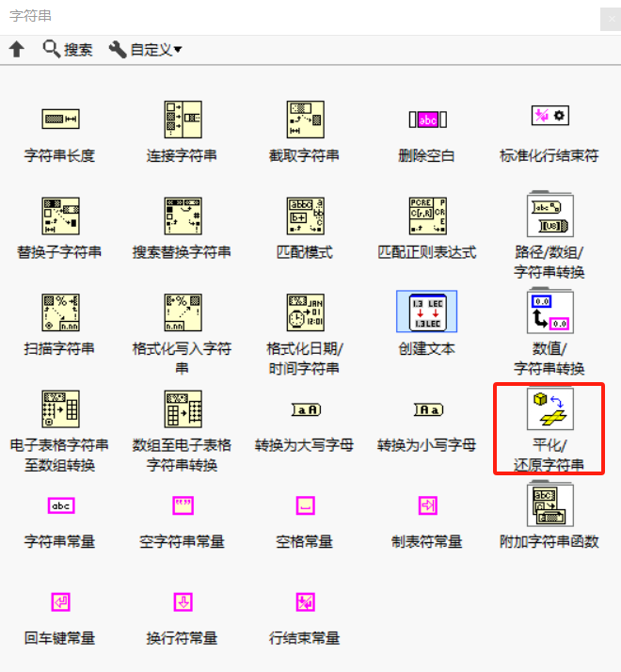
Task: Select the 标准化行结束符 function icon
Action: click(x=550, y=115)
